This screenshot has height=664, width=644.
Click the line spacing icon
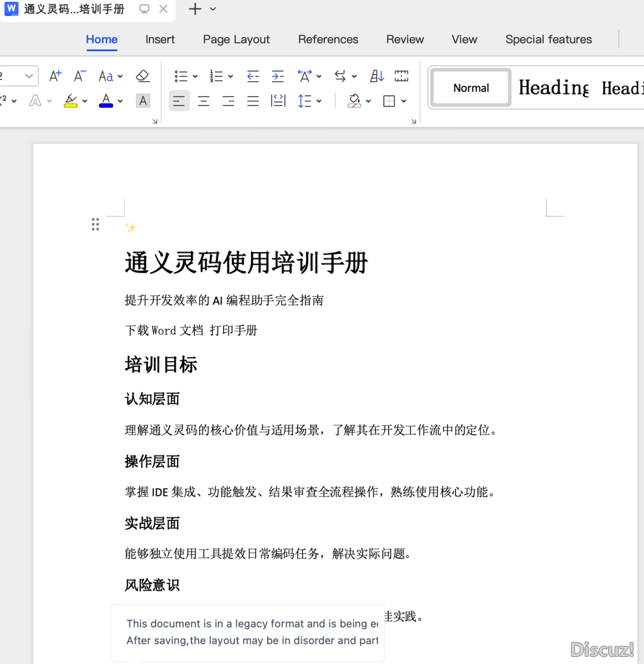[305, 101]
